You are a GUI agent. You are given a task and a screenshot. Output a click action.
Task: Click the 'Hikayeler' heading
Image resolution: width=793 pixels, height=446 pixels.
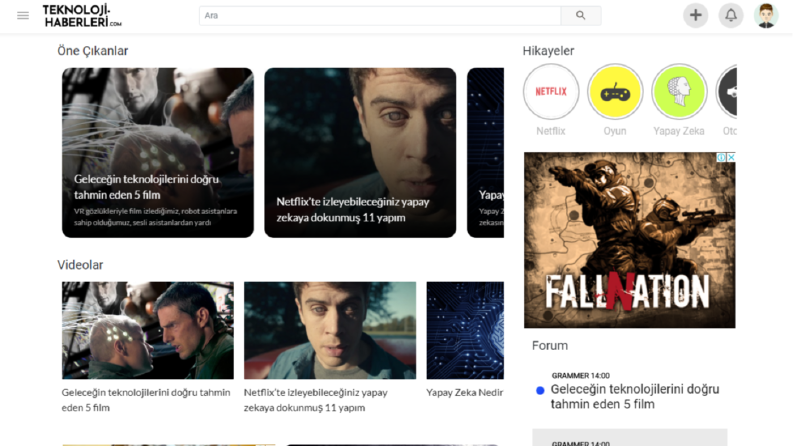pos(548,51)
